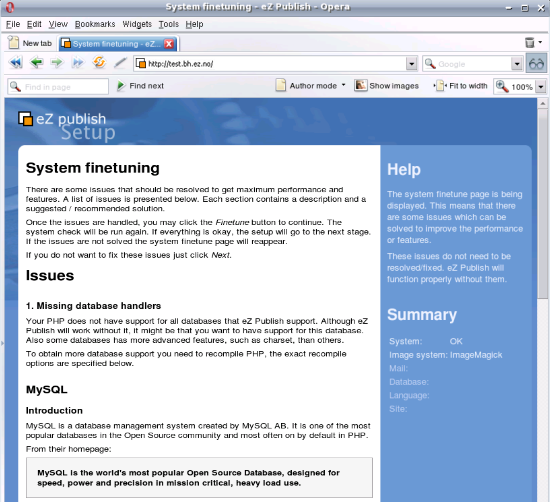Click the magnifier icon in Google search box
Image resolution: width=550 pixels, height=502 pixels.
(x=430, y=64)
